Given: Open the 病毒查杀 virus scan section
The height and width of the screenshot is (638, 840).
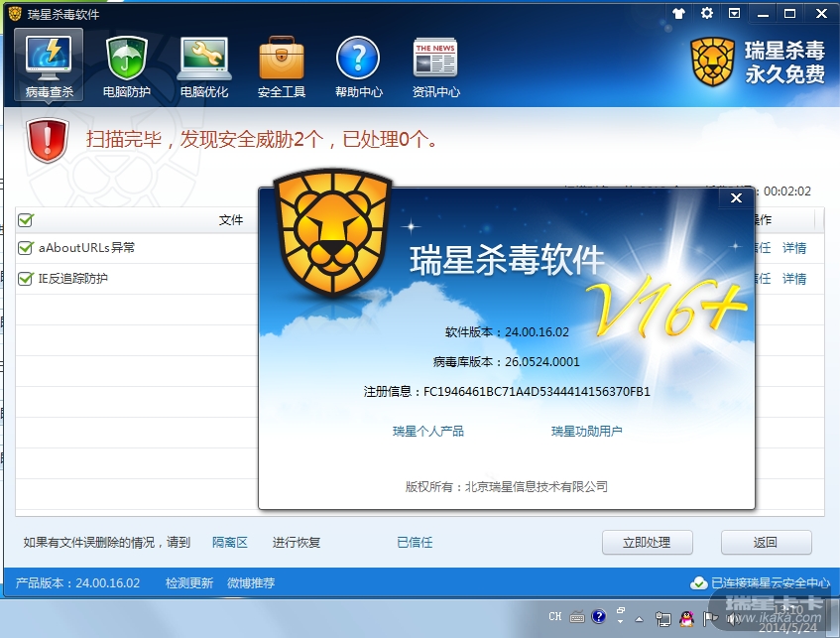Looking at the screenshot, I should [x=49, y=64].
